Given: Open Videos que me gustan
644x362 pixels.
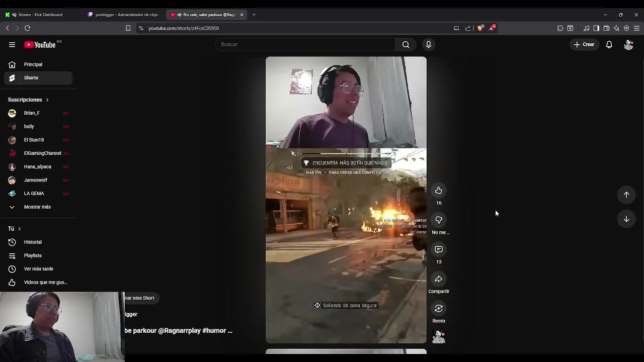Looking at the screenshot, I should pyautogui.click(x=38, y=283).
